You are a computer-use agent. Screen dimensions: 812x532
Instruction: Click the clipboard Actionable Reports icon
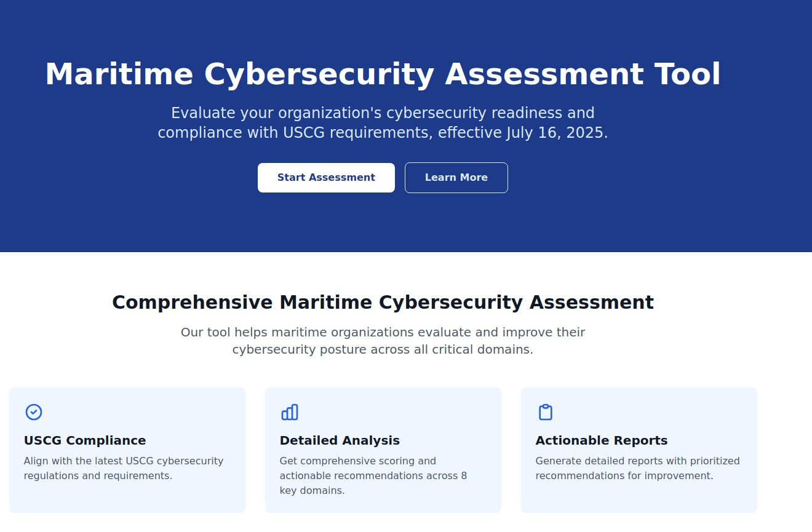click(x=546, y=412)
